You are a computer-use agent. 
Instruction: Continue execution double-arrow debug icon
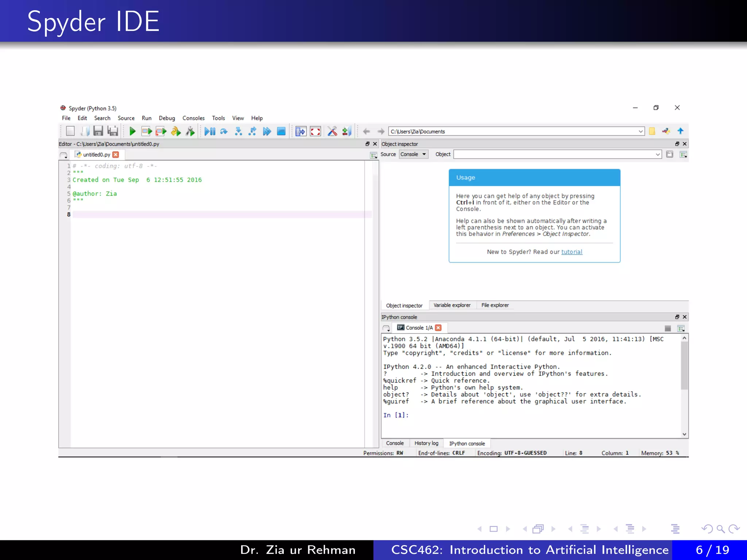click(x=267, y=131)
